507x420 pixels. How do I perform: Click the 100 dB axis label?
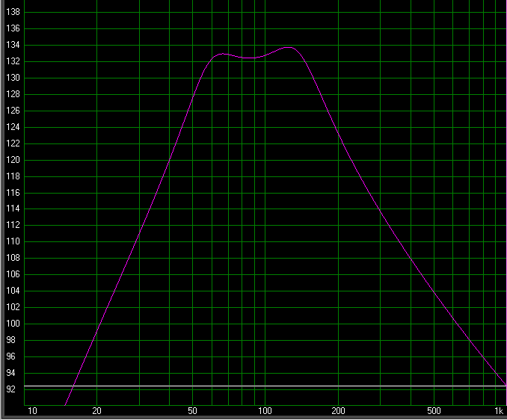tap(13, 324)
